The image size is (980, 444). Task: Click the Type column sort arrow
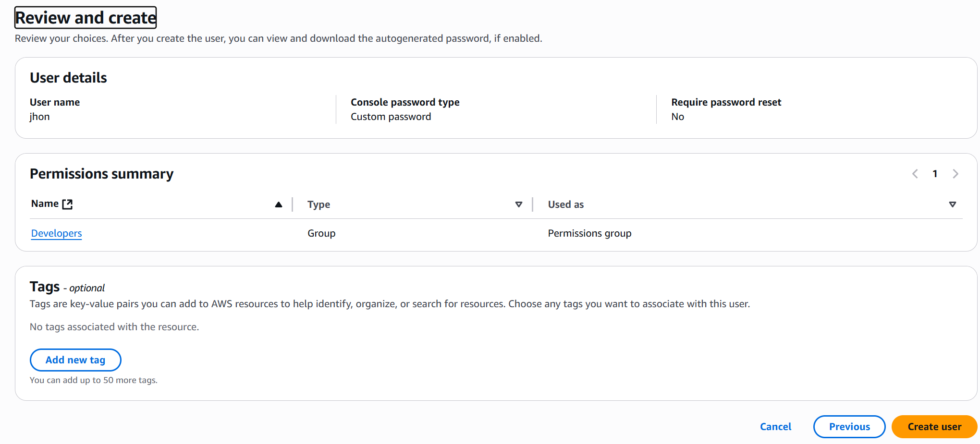pos(518,204)
